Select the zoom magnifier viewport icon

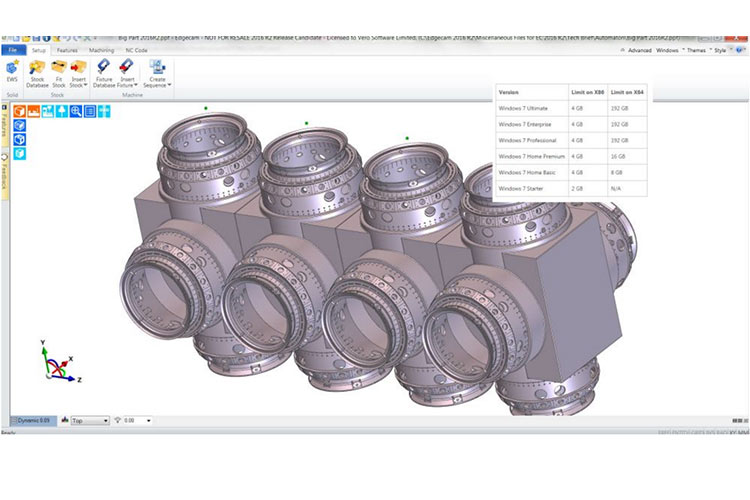76,111
